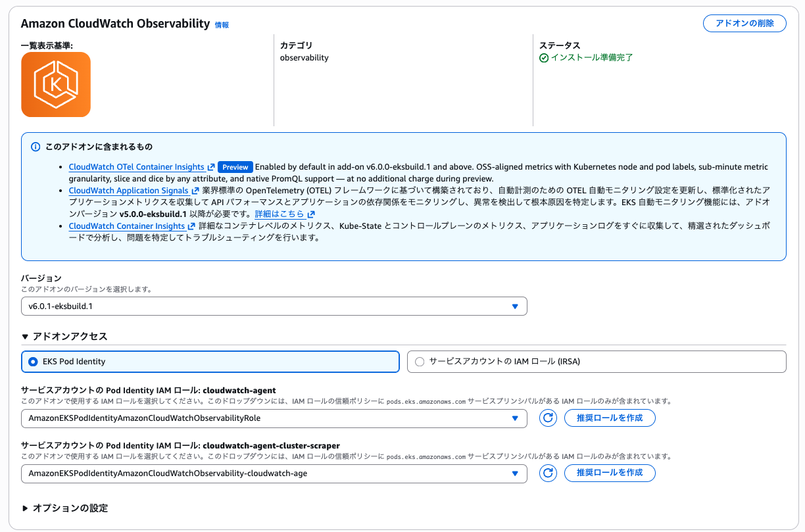Screen dimensions: 805x532
Task: Click the info icon in the add-on contents box
Action: coord(36,147)
